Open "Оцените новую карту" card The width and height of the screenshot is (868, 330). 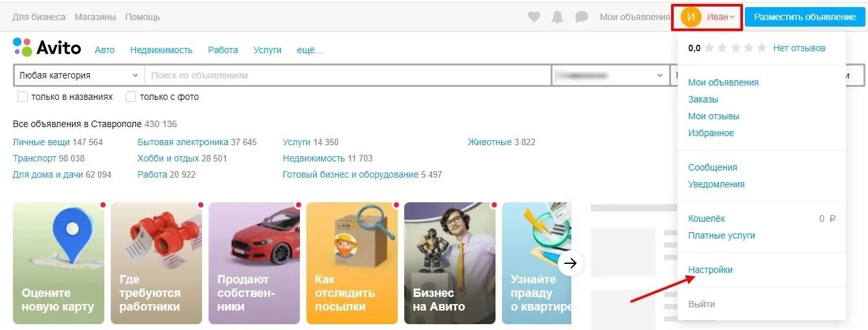[58, 263]
